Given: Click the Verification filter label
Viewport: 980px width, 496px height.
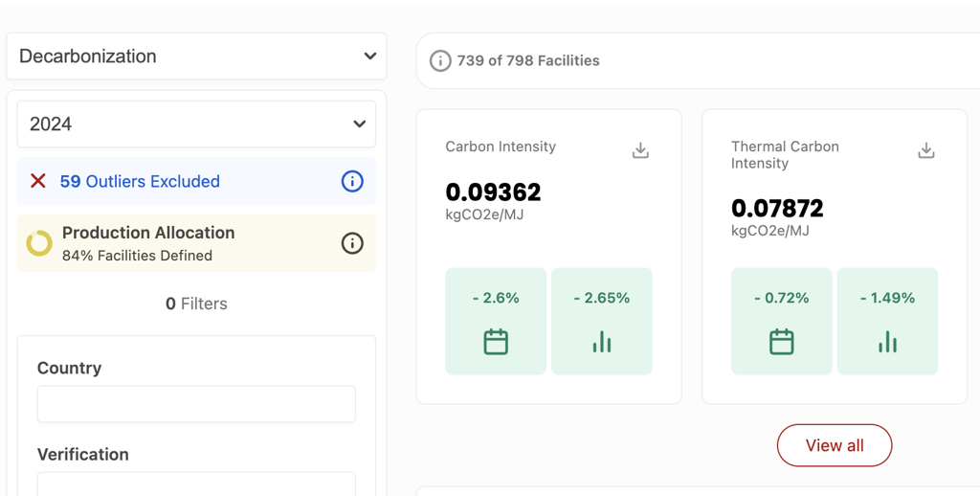Looking at the screenshot, I should tap(83, 454).
